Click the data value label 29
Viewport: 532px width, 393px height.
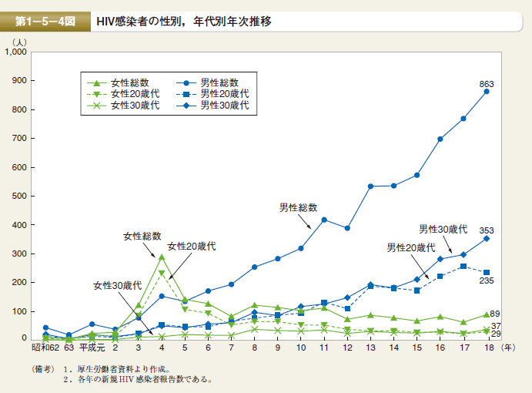pos(496,334)
